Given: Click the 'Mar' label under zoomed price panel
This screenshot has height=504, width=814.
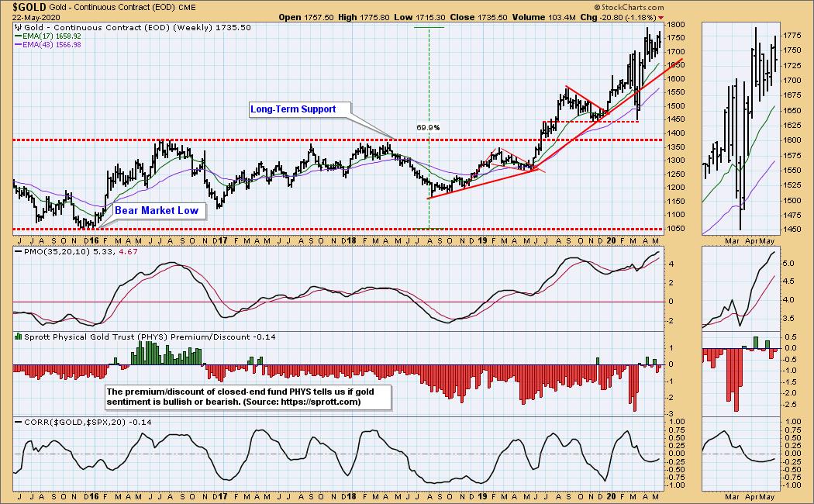Looking at the screenshot, I should [x=733, y=241].
